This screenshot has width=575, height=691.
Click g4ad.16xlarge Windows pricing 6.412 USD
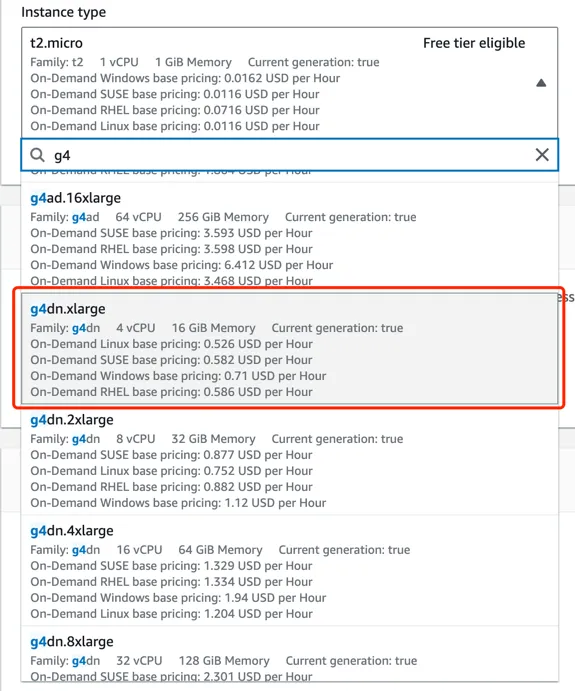(182, 265)
